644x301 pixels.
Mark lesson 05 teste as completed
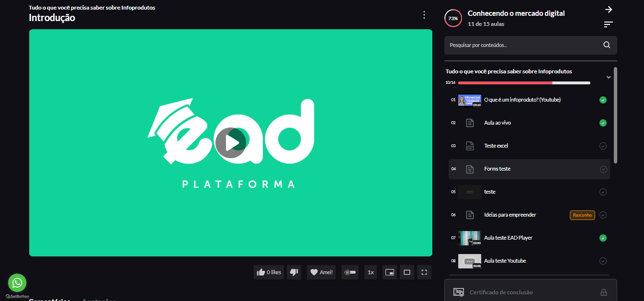pos(603,192)
